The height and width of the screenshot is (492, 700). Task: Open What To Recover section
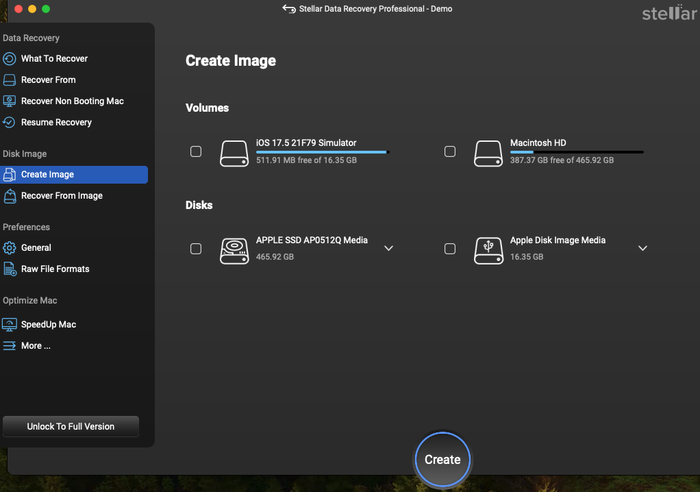[x=54, y=58]
